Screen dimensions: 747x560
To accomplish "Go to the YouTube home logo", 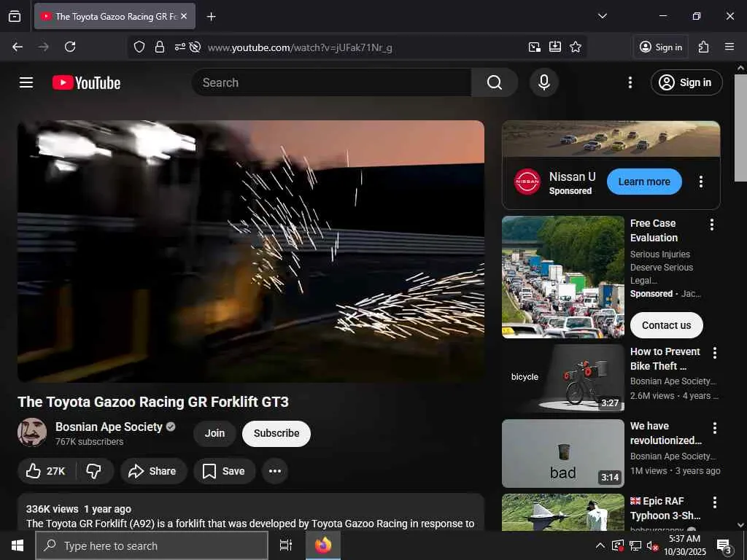I will click(x=86, y=82).
